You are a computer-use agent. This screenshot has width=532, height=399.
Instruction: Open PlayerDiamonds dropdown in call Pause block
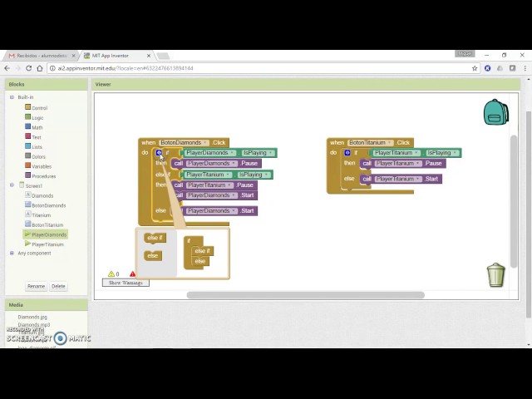click(210, 164)
